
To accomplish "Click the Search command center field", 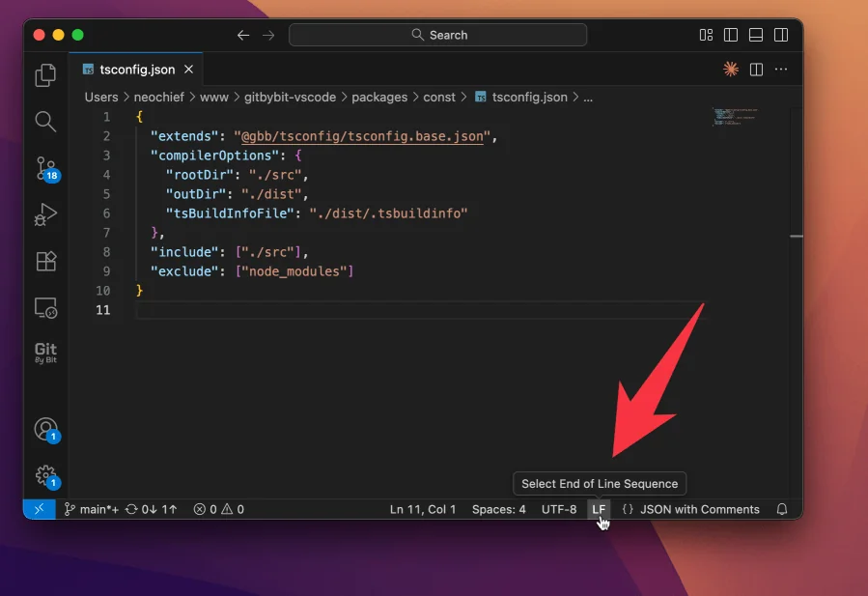I will pos(437,35).
